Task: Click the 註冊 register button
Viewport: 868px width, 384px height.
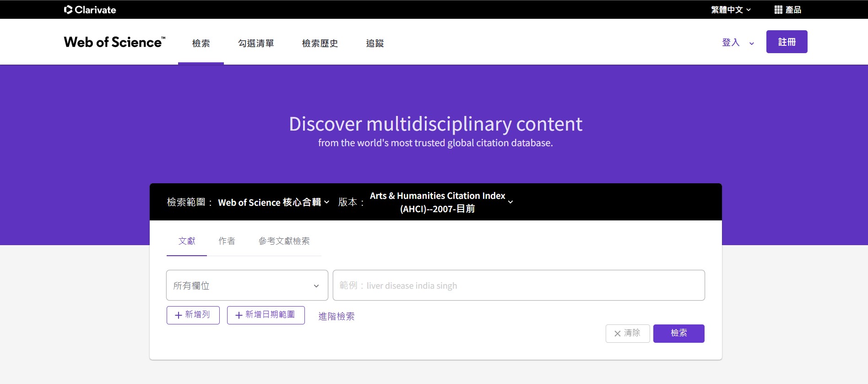Action: tap(787, 42)
